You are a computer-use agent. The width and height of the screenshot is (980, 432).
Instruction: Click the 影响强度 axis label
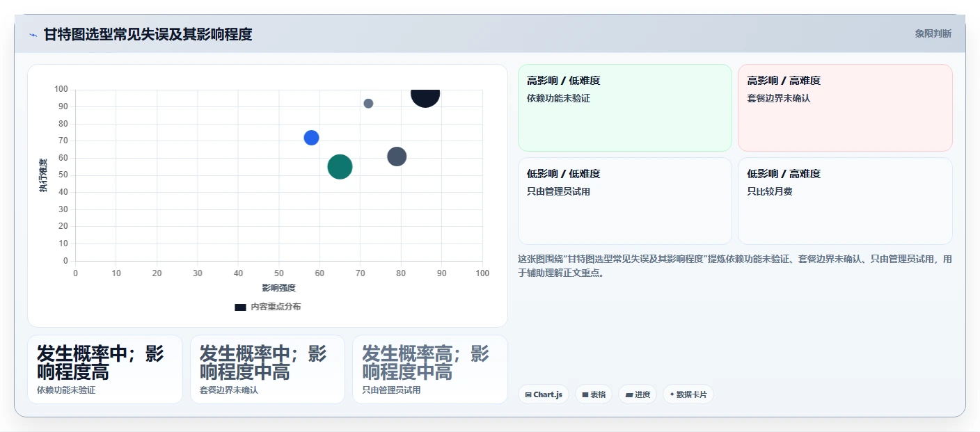(x=278, y=288)
